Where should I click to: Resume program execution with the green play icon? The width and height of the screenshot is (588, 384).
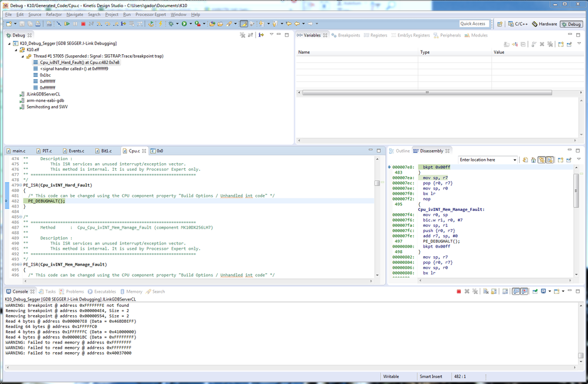[68, 24]
